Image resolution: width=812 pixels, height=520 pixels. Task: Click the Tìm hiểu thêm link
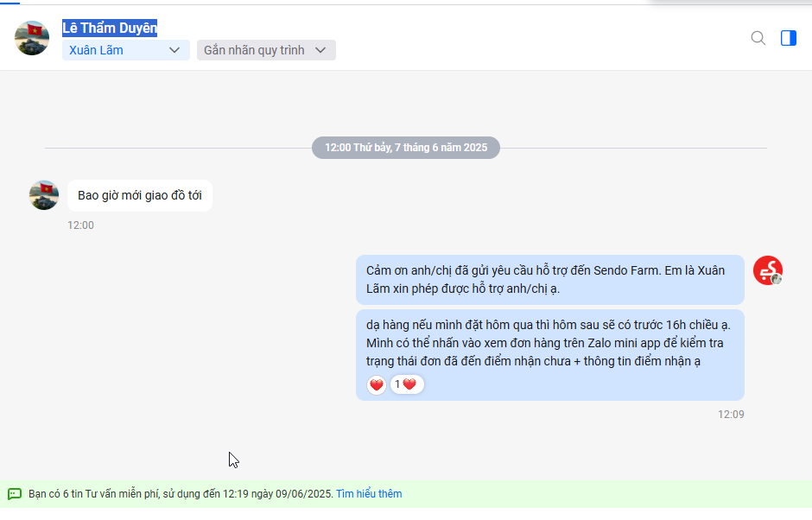[369, 493]
